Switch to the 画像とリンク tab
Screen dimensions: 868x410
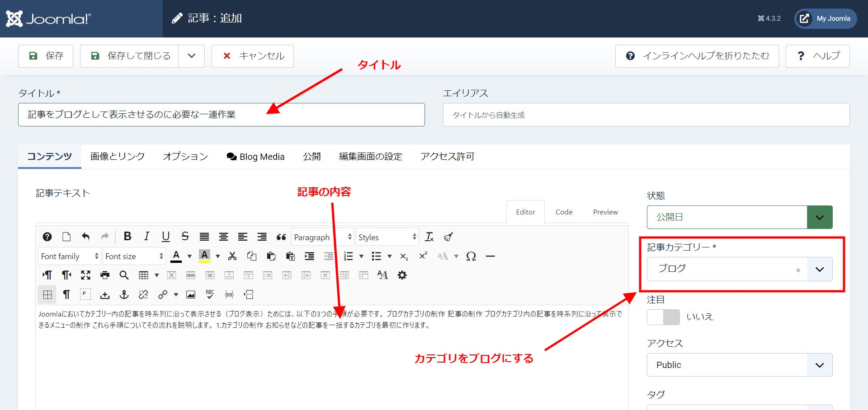(x=116, y=156)
